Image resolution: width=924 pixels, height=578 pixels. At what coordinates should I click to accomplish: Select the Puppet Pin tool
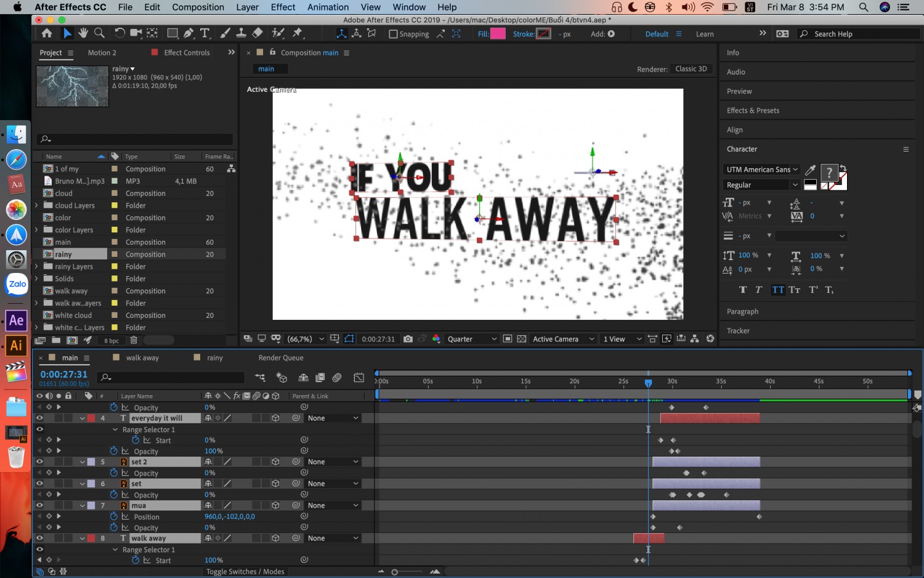tap(298, 33)
